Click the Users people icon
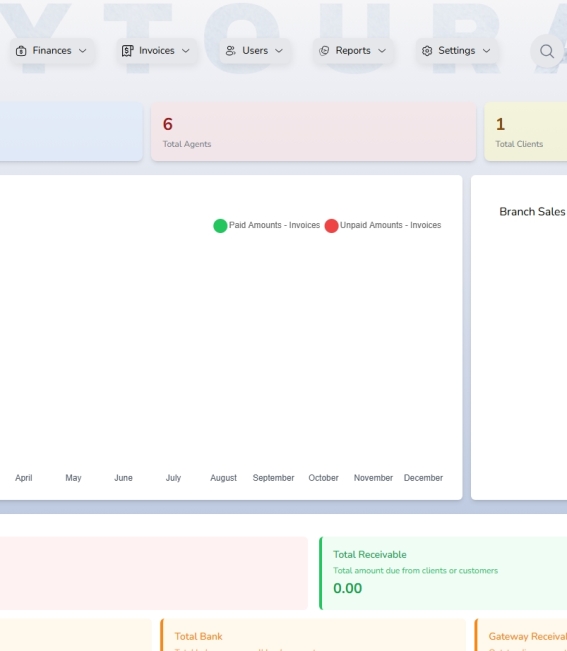This screenshot has width=567, height=651. [231, 51]
